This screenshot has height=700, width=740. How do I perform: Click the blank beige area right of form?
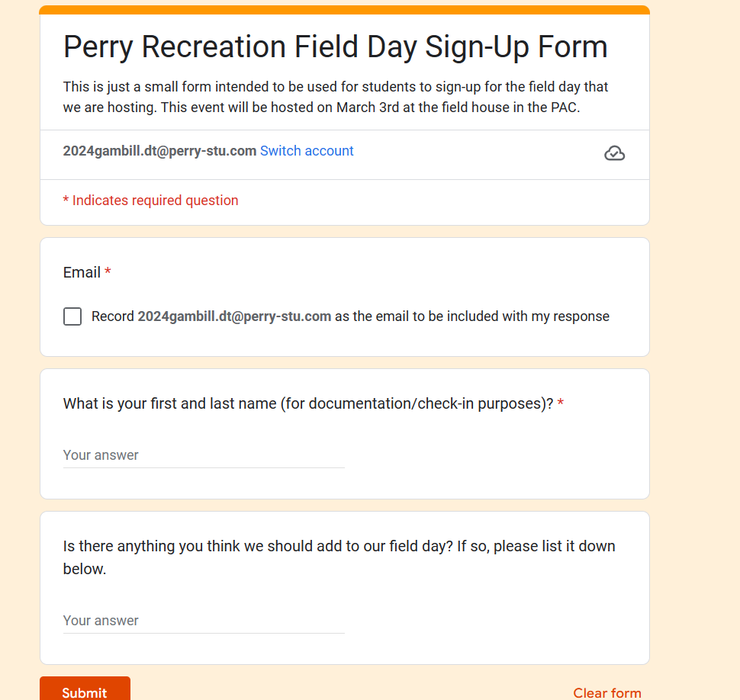[694, 343]
